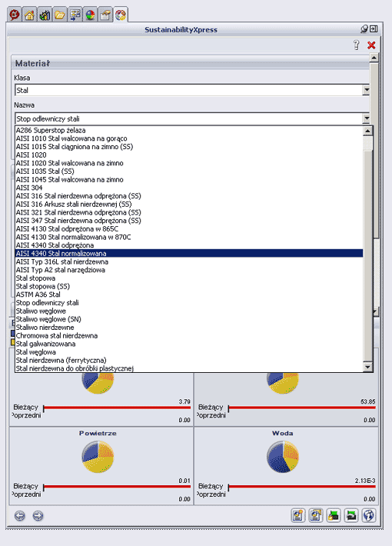Pick 'AISI 347 Stal nierdzewna odprężona (SS)'
Screen dimensions: 392x546
coord(189,221)
